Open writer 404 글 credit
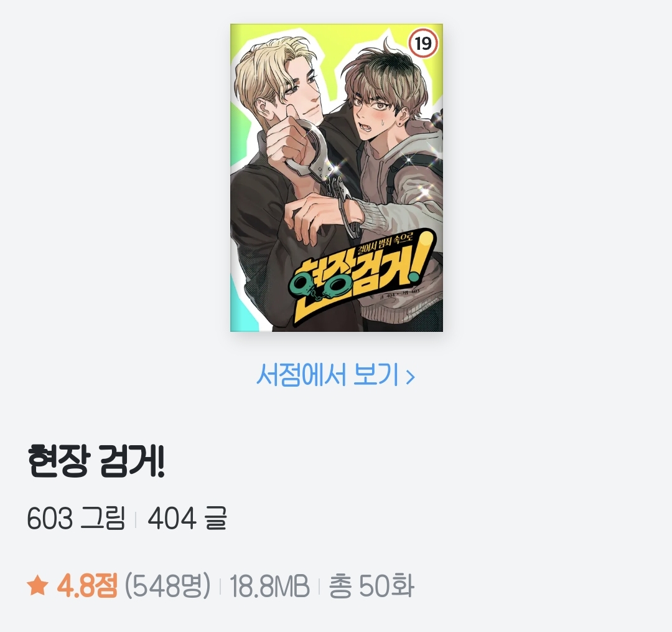This screenshot has width=672, height=632. (187, 518)
